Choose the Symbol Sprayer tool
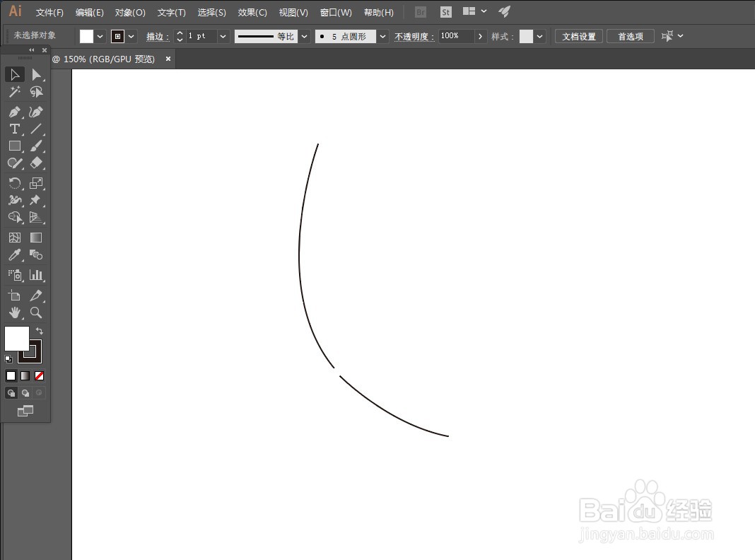 14,275
